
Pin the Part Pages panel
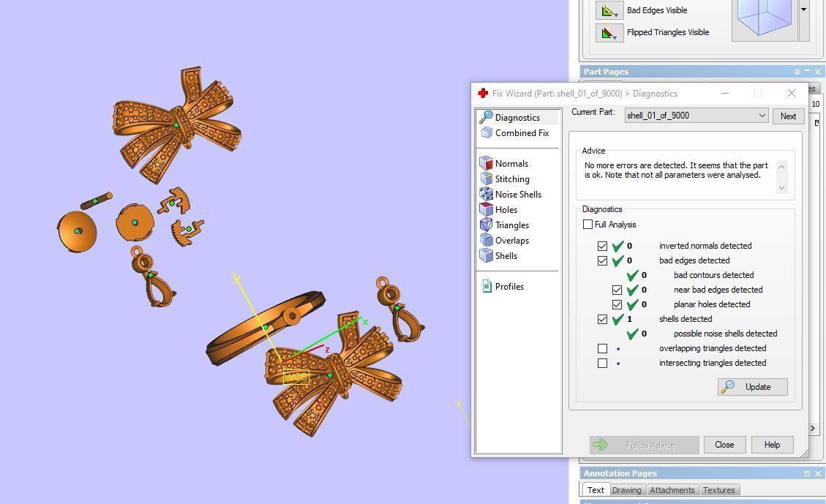click(x=797, y=72)
